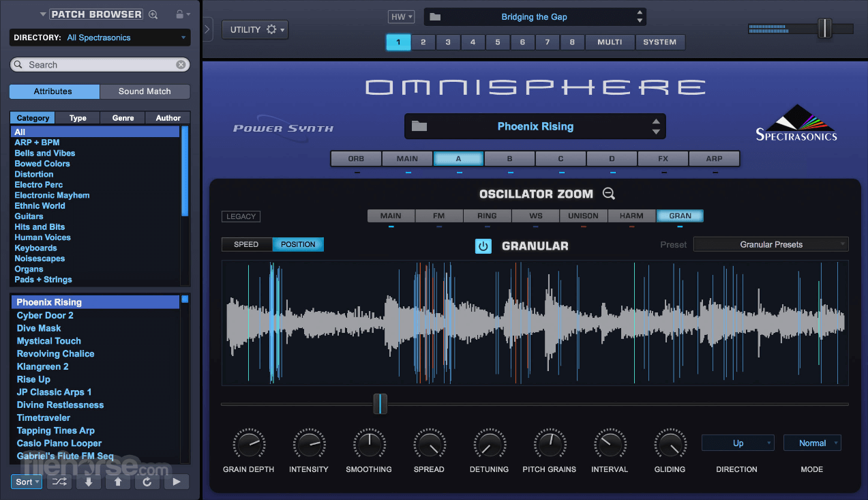The image size is (868, 500).
Task: Click the Interval knob
Action: (610, 444)
